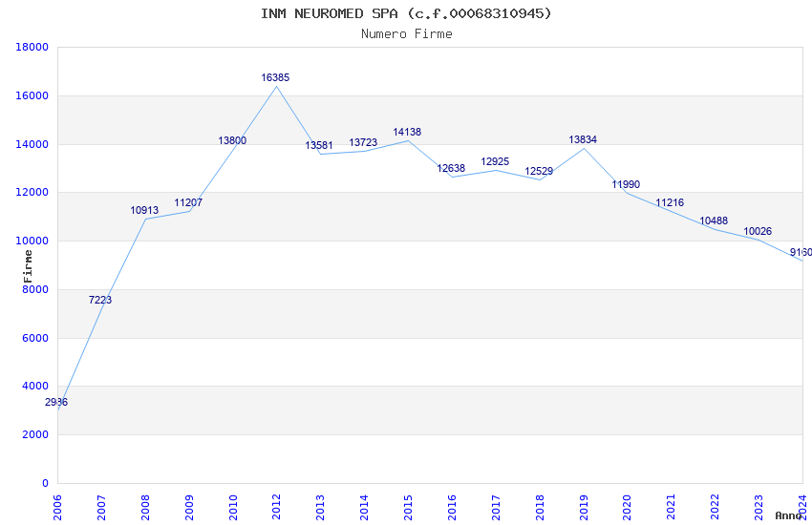Click the y-axis tick 18000

32,47
